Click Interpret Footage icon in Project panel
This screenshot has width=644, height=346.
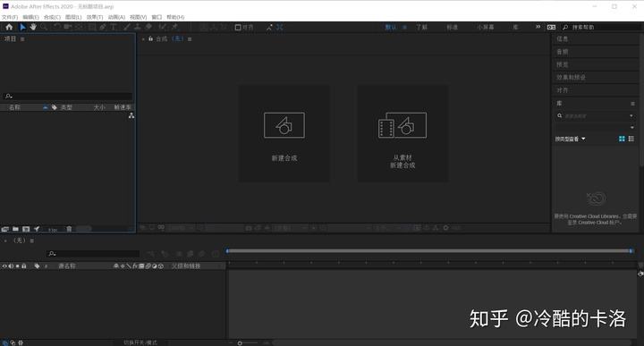pos(5,229)
